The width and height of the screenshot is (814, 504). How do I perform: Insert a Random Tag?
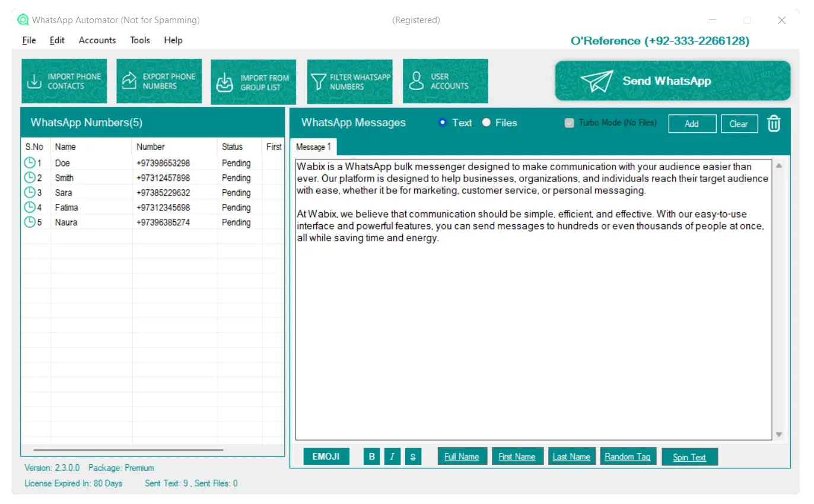628,457
